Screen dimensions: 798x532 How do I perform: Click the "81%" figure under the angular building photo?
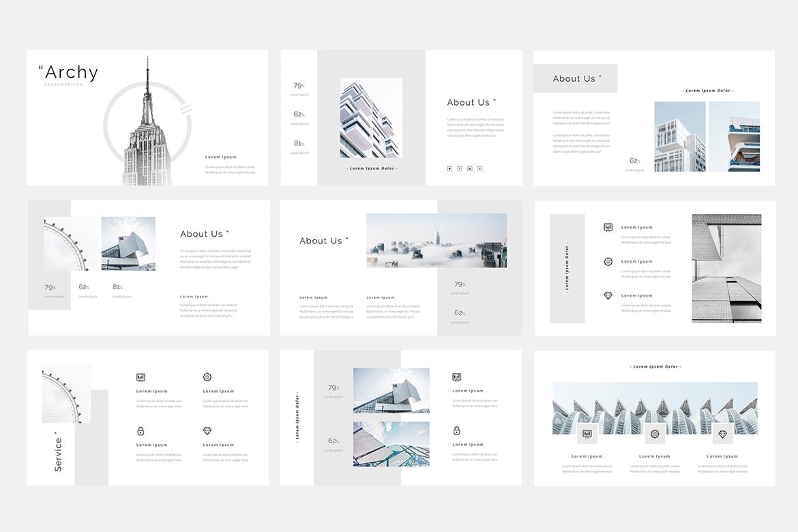click(x=117, y=287)
